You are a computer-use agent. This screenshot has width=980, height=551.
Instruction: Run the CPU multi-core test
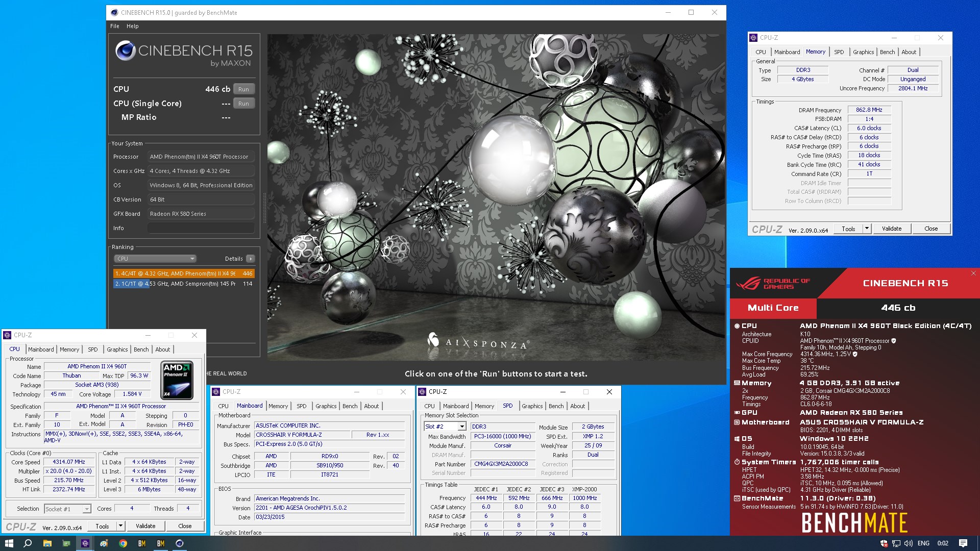tap(244, 89)
